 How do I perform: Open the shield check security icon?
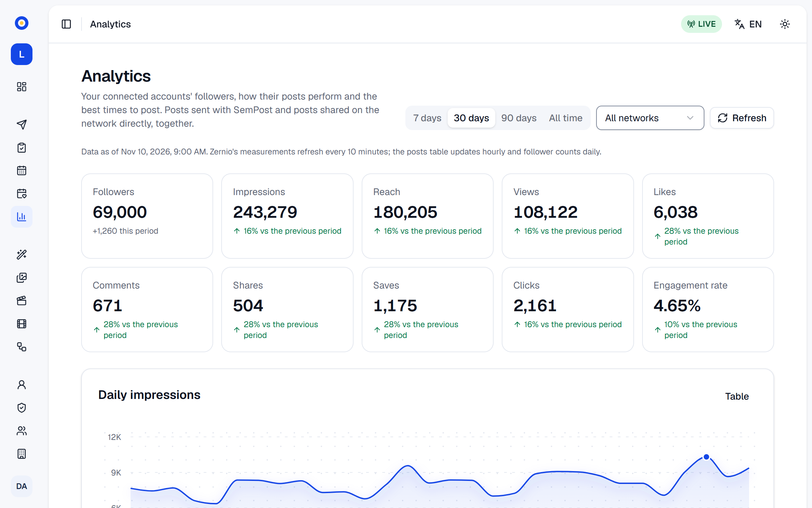point(22,408)
